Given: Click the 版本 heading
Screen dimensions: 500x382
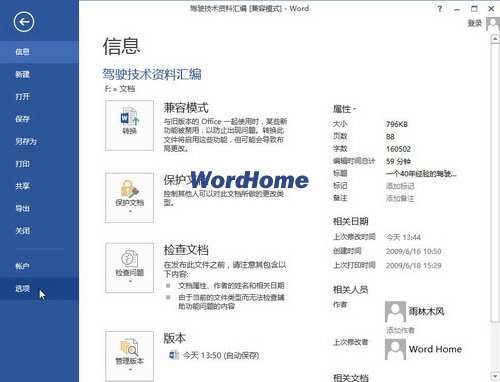Looking at the screenshot, I should coord(175,338).
